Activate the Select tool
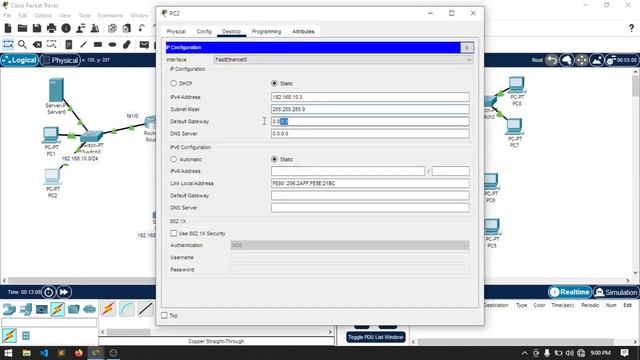This screenshot has width=640, height=360. point(8,44)
